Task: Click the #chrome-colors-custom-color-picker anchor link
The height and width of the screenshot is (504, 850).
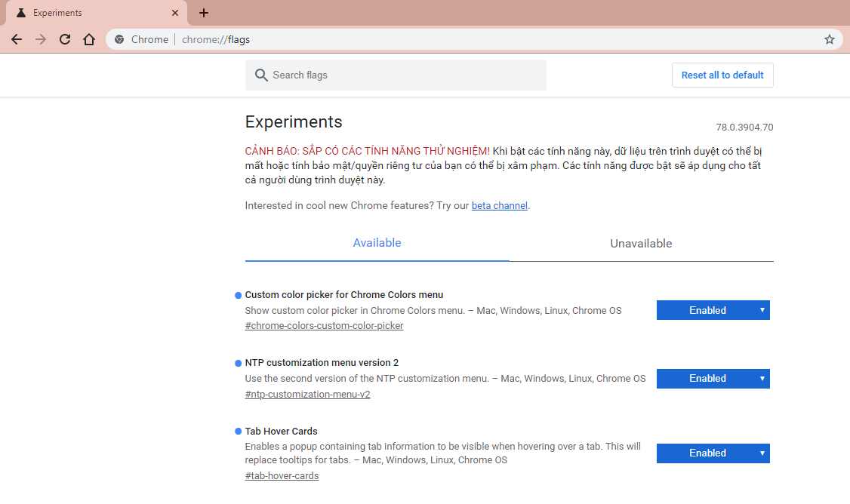Action: pyautogui.click(x=324, y=326)
